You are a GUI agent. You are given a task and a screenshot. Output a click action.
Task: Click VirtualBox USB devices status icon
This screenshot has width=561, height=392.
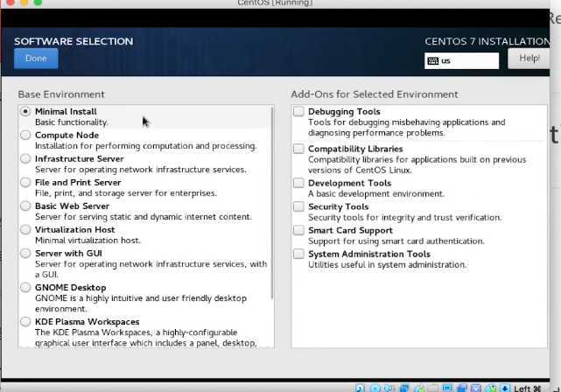[420, 388]
